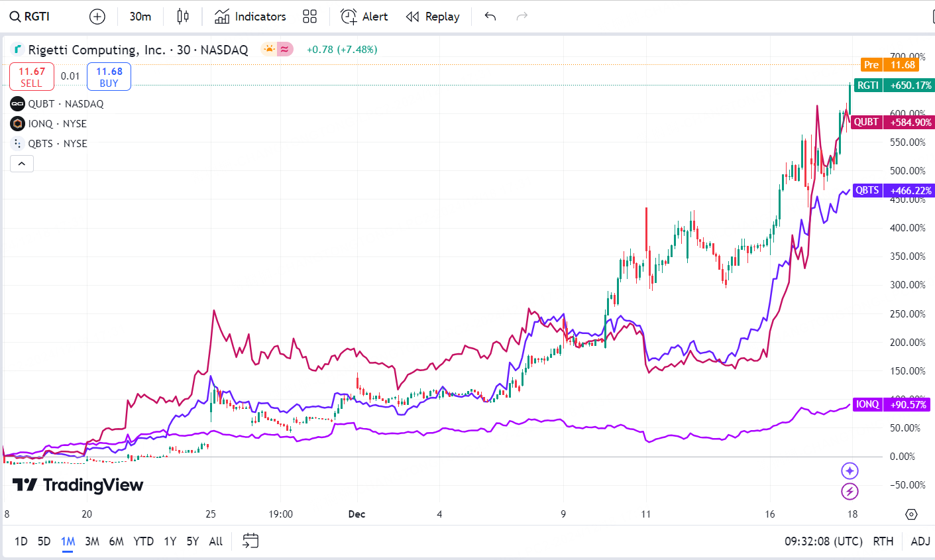Undo the last chart action
The height and width of the screenshot is (560, 935).
tap(490, 17)
